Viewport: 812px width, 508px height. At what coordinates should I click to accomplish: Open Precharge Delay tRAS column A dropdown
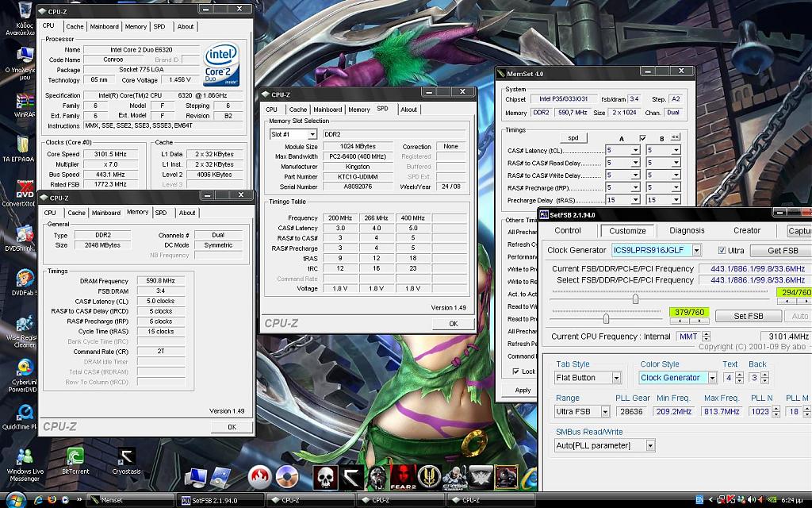[x=635, y=200]
